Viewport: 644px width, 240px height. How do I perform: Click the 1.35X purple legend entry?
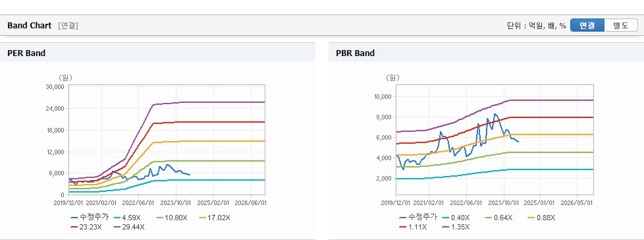click(456, 226)
